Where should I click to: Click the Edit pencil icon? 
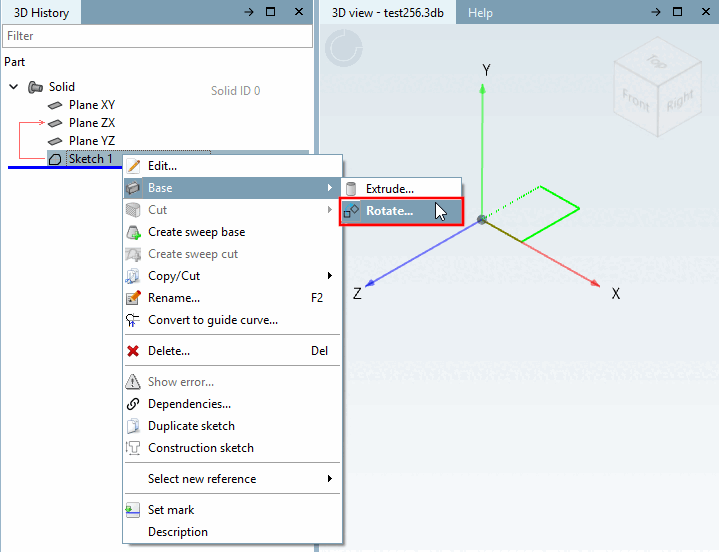click(133, 166)
